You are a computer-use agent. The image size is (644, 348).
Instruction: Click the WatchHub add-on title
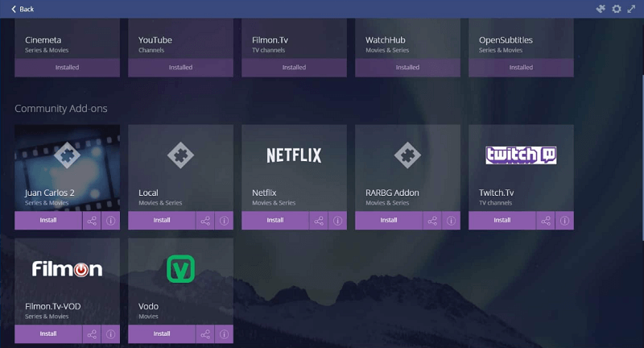(386, 39)
